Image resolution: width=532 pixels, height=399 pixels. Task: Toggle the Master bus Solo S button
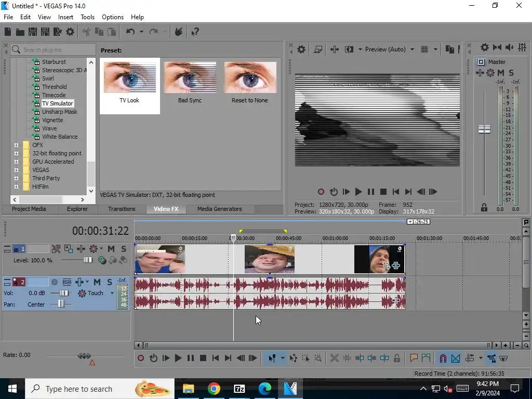(x=511, y=73)
